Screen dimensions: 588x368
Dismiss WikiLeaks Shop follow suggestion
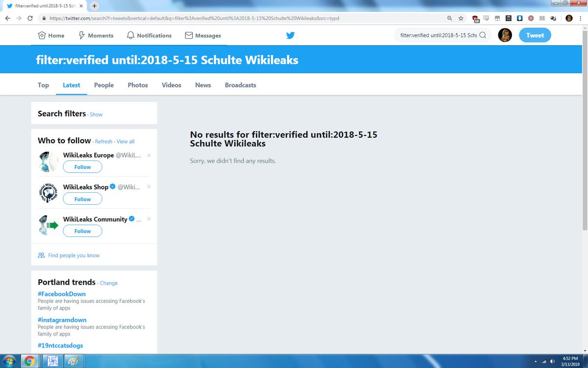(149, 186)
